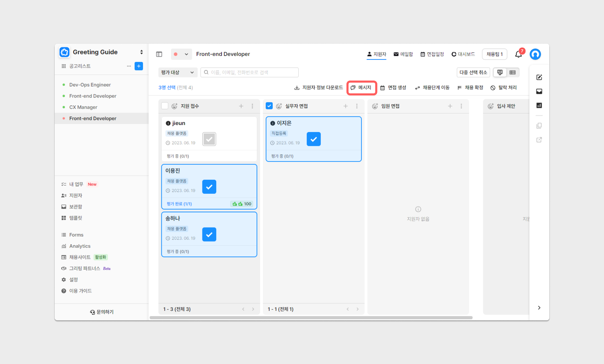
Task: Click the edit note icon in right rail
Action: (x=539, y=77)
